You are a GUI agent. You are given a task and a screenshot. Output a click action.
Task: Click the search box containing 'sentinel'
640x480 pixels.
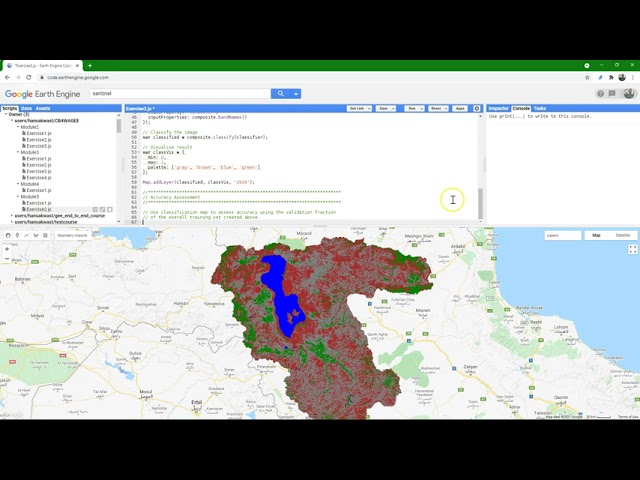tap(180, 93)
